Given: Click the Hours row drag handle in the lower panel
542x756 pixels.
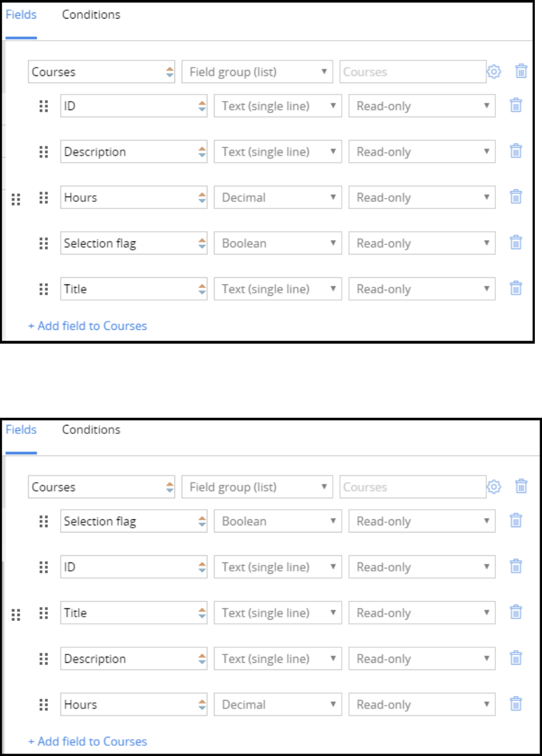Looking at the screenshot, I should (x=43, y=705).
